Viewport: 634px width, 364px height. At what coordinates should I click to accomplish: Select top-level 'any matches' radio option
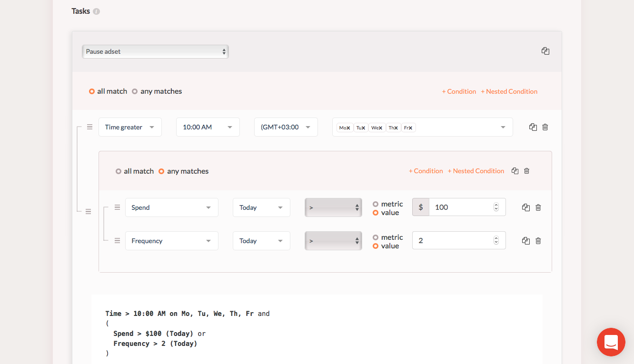[x=135, y=91]
